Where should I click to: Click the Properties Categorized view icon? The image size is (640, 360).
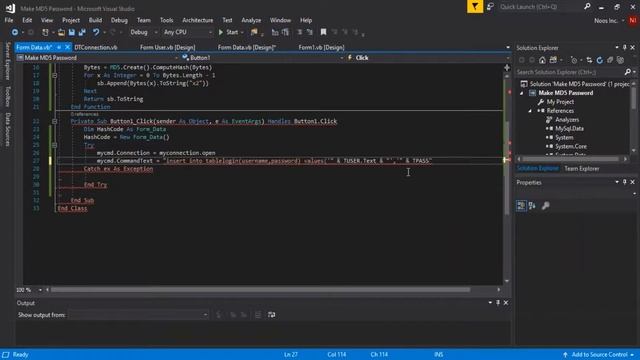(521, 205)
